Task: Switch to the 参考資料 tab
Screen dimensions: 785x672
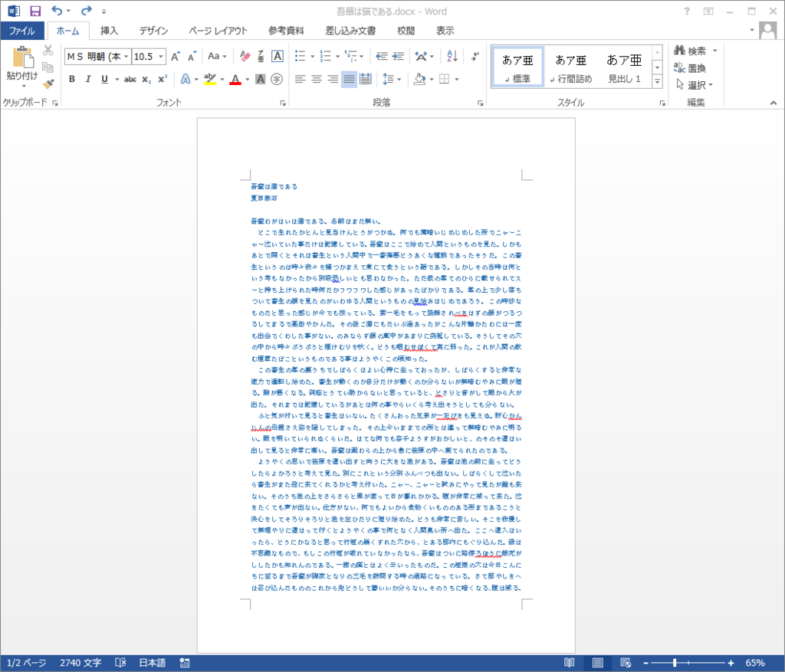Action: coord(286,31)
